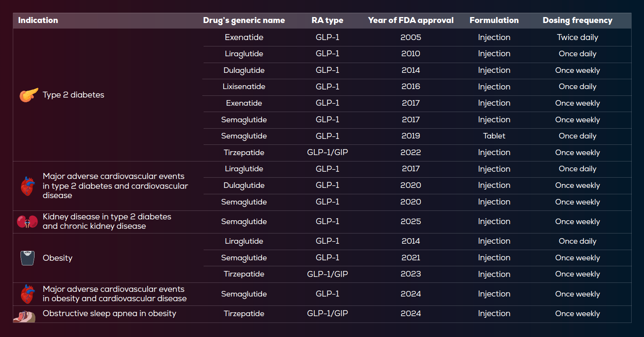Click the kidneys icon next to Kidney disease
The width and height of the screenshot is (644, 337).
pyautogui.click(x=27, y=222)
